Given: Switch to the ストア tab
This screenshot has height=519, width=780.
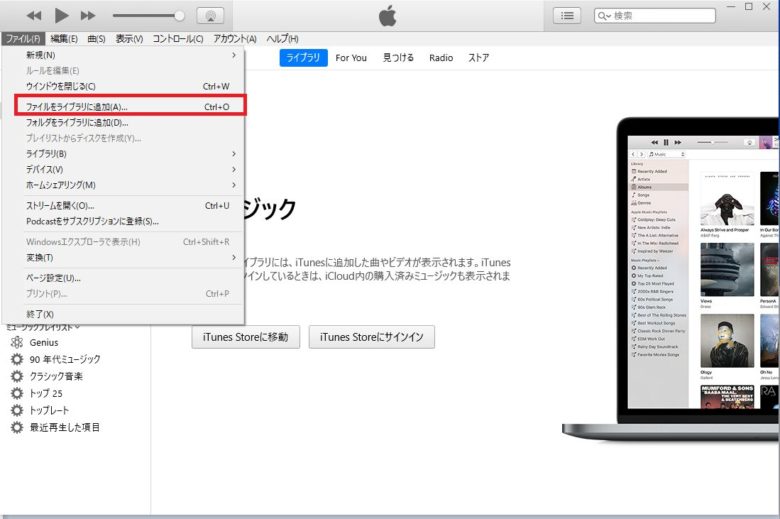Looking at the screenshot, I should [x=479, y=58].
